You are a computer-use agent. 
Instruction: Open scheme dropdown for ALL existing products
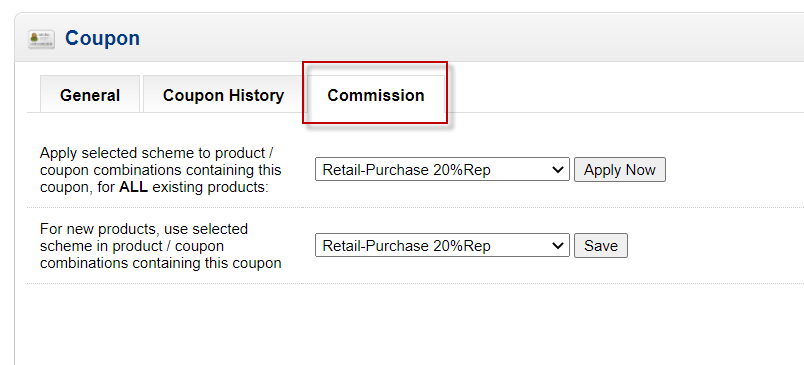click(x=442, y=170)
